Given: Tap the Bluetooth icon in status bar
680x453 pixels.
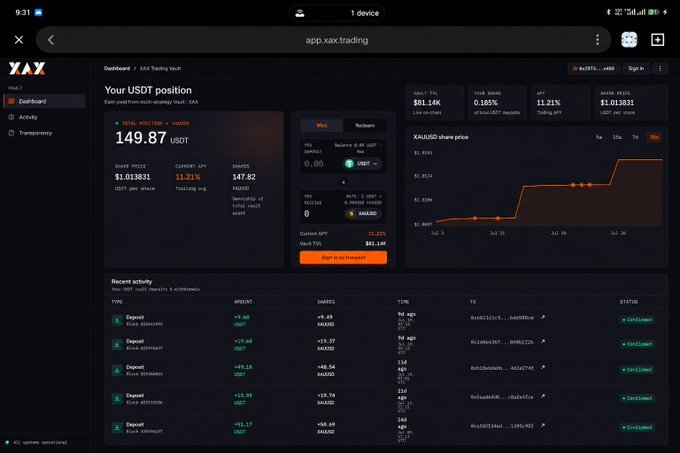Looking at the screenshot, I should [x=608, y=12].
